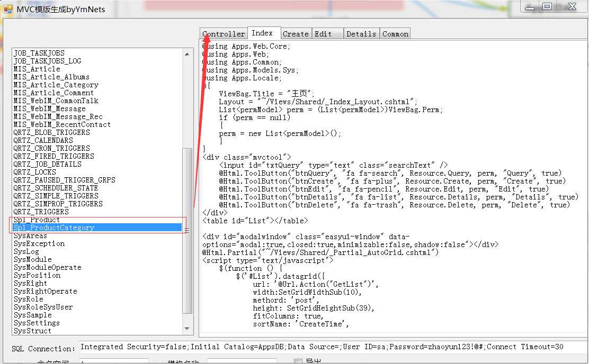Viewport: 589px width, 364px height.
Task: Select SysModuleOperate table
Action: pyautogui.click(x=47, y=267)
